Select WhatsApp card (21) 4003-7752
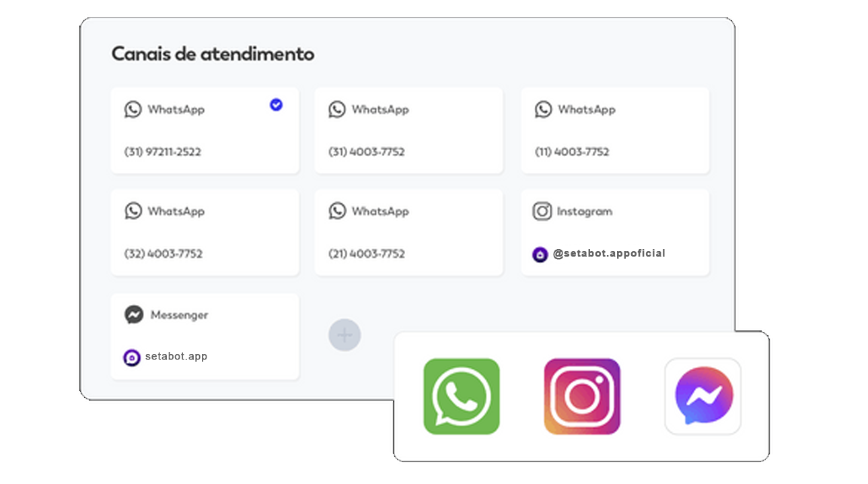 pyautogui.click(x=408, y=232)
